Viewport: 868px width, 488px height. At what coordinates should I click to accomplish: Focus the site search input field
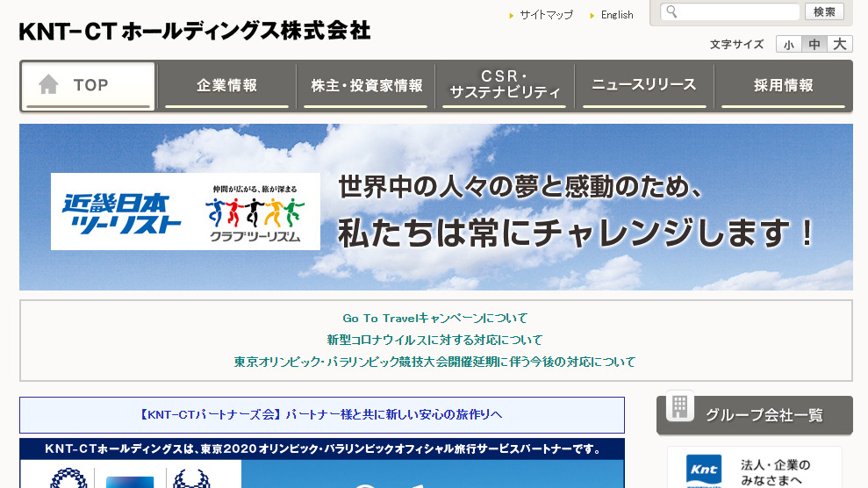coord(731,11)
